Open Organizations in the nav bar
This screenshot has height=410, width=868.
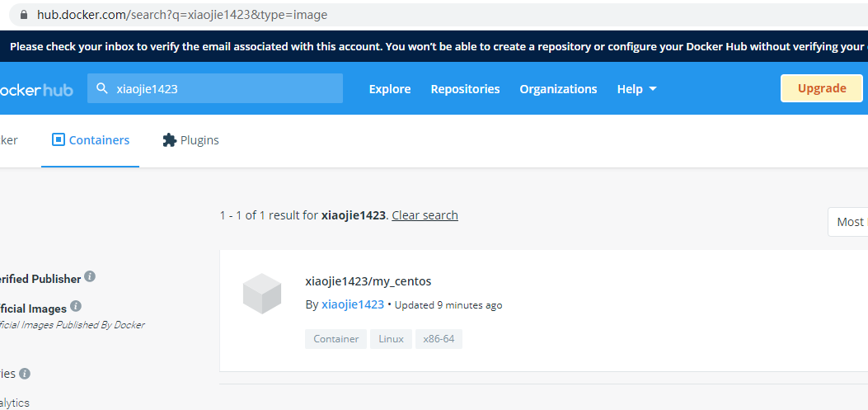(558, 88)
